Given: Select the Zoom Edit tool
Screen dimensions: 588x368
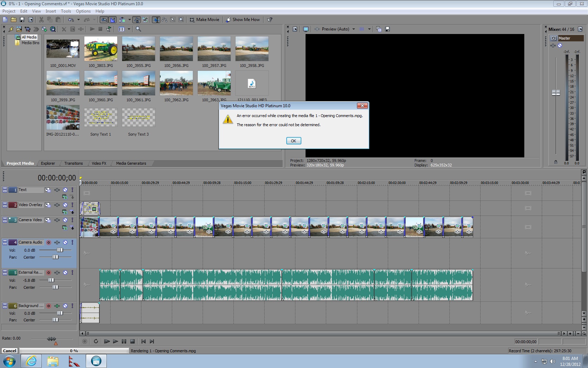Looking at the screenshot, I should [181, 20].
